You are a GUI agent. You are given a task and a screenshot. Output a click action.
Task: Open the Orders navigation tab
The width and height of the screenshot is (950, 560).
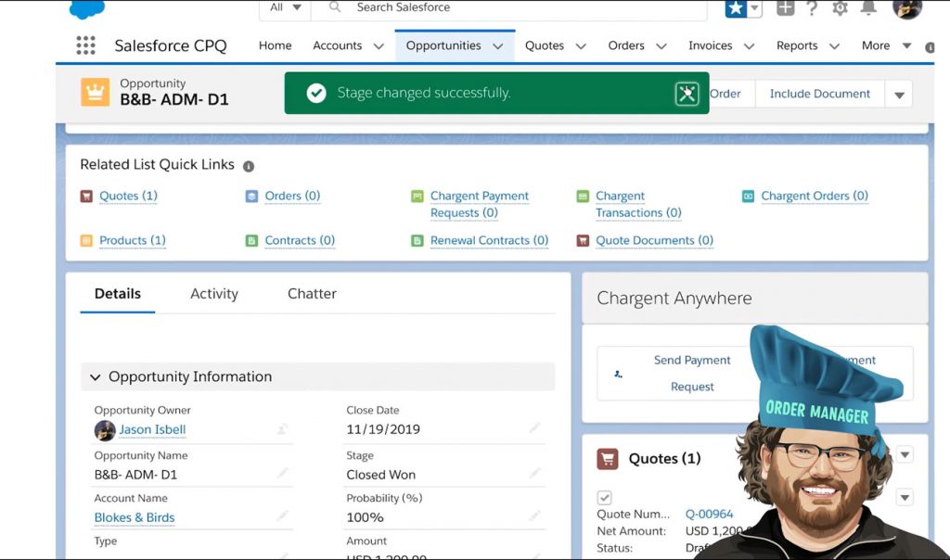pos(626,45)
